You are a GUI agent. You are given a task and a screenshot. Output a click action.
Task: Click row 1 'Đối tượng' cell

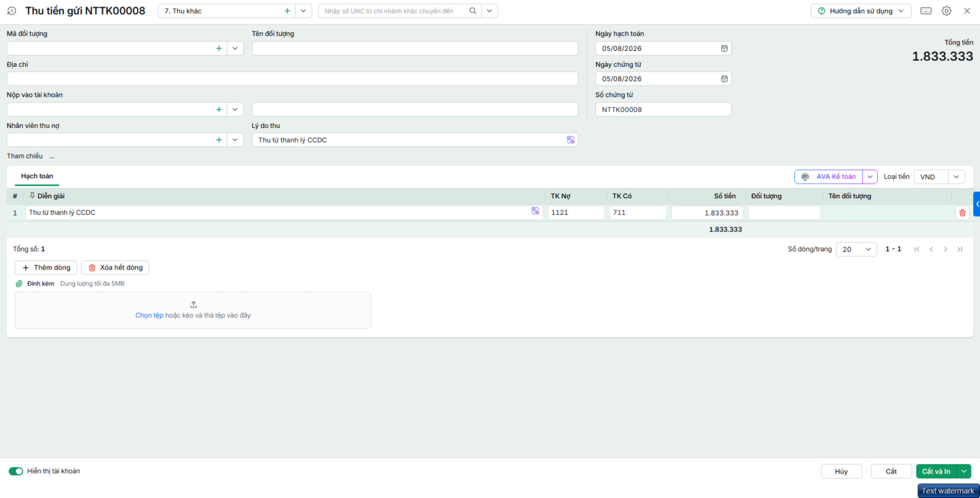[784, 213]
